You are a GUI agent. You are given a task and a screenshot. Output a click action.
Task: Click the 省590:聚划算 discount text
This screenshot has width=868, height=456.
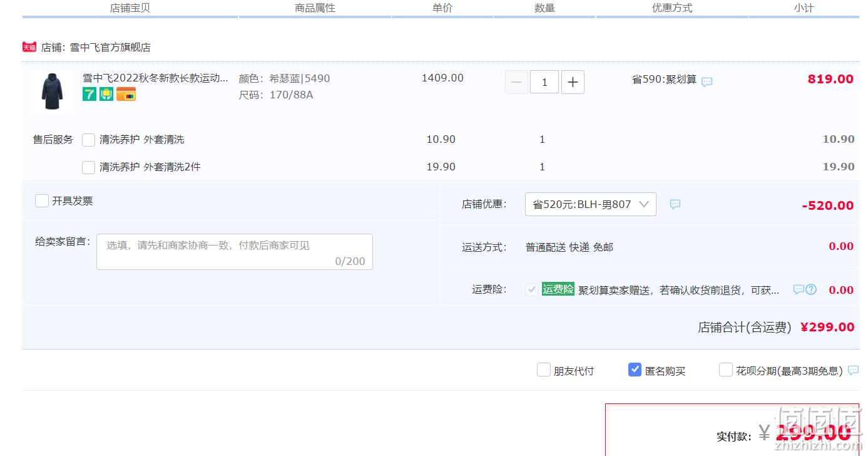[664, 80]
